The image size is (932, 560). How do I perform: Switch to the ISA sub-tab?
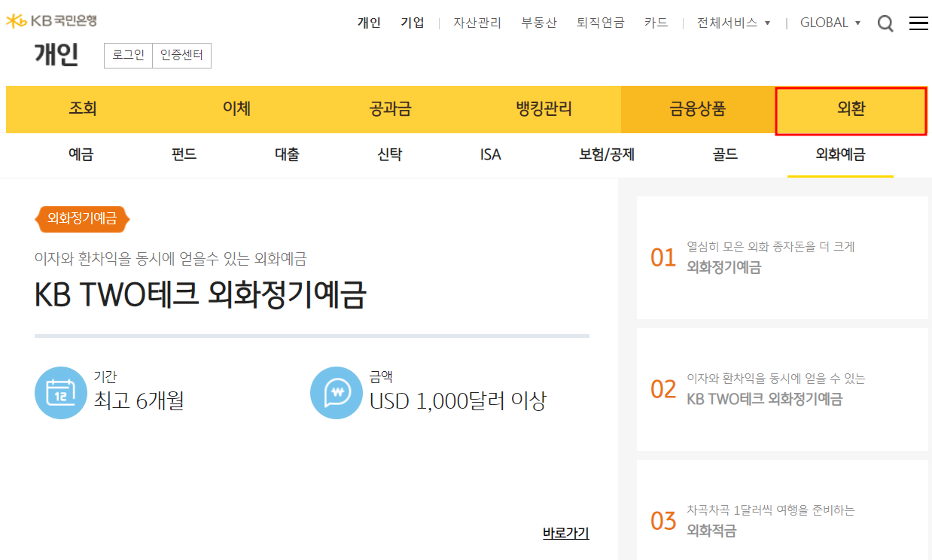(x=490, y=155)
